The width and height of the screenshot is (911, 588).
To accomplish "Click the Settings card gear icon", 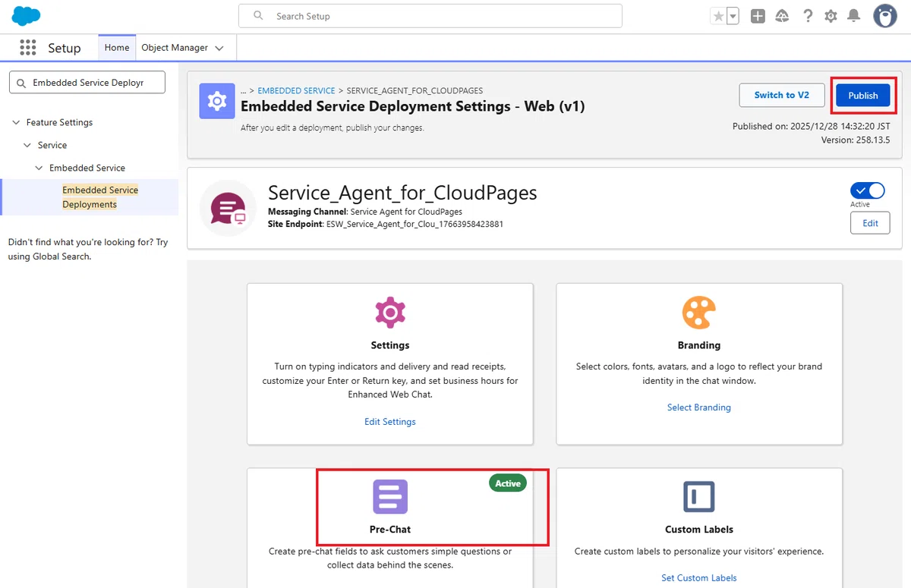I will click(x=390, y=313).
